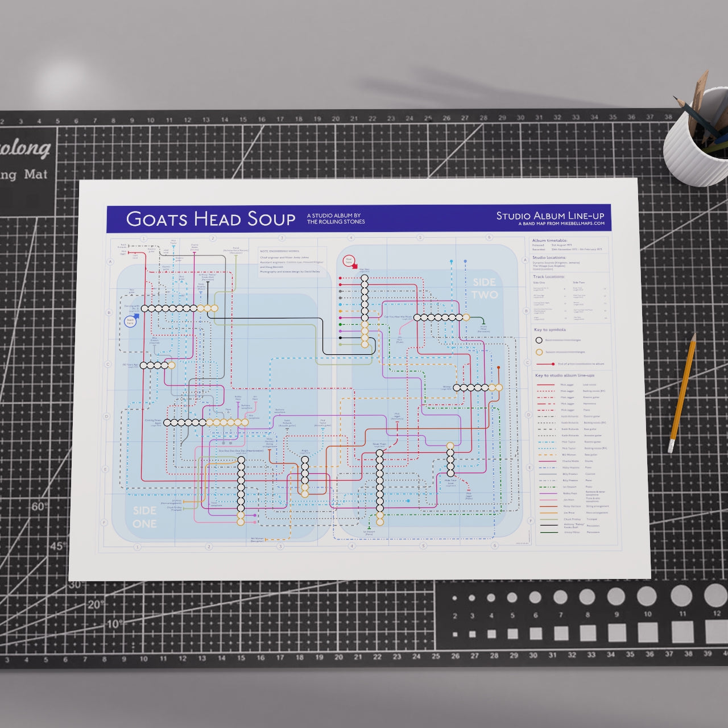Click the "Jimmy Miller" legend entry

569,533
